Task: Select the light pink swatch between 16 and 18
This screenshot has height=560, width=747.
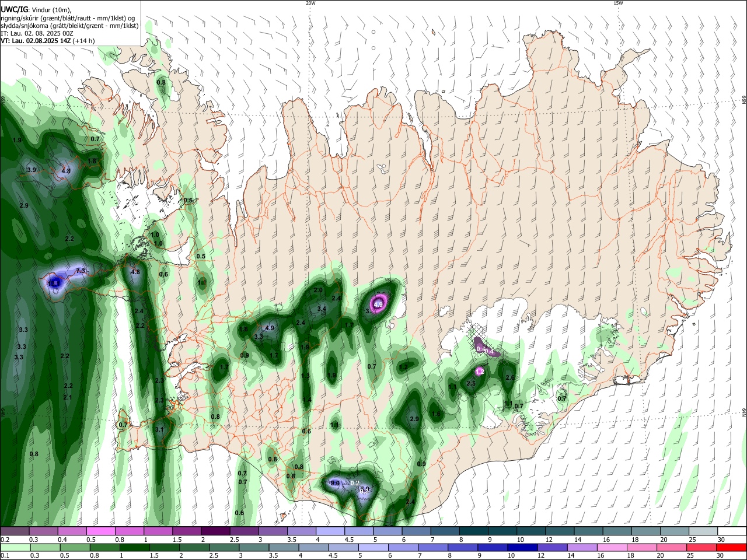Action: click(612, 548)
